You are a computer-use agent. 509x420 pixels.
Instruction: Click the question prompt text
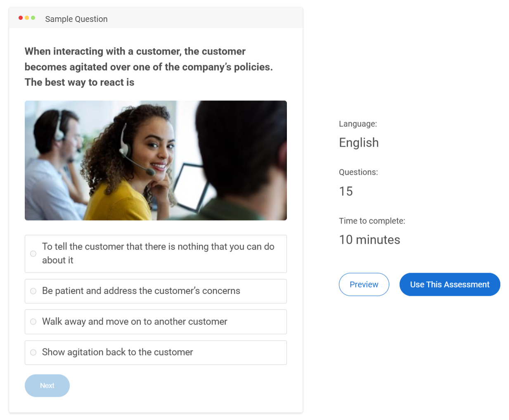[x=148, y=66]
